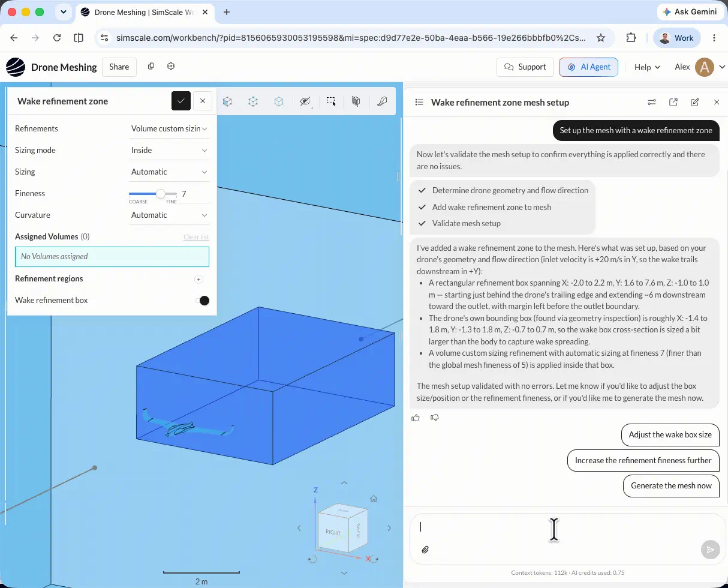Select the solid render cube in the viewer toolbar
The height and width of the screenshot is (588, 728).
coord(227,102)
